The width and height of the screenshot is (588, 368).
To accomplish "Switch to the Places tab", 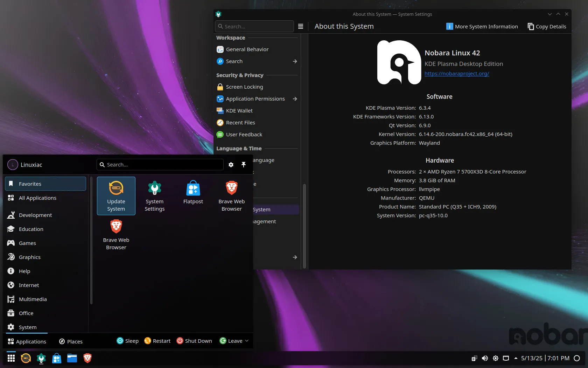I will 70,341.
